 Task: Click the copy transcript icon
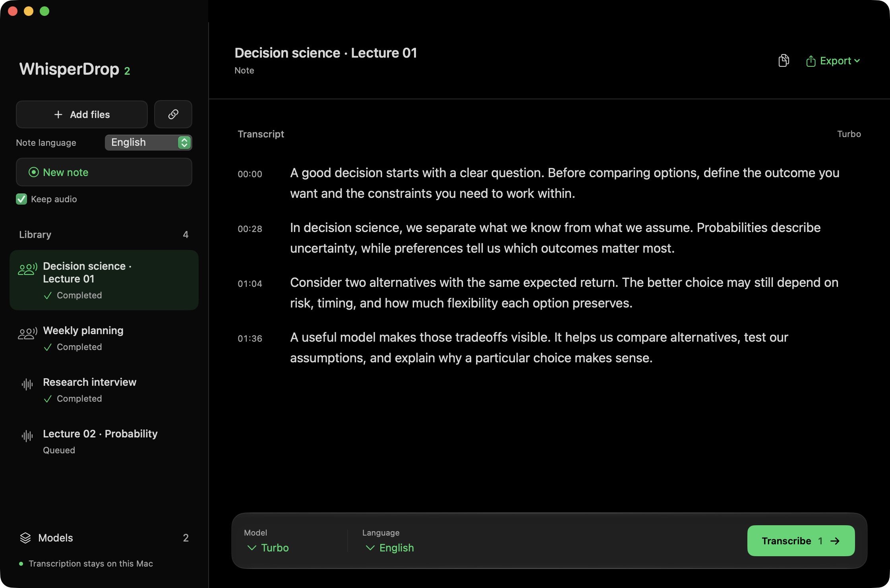(784, 60)
